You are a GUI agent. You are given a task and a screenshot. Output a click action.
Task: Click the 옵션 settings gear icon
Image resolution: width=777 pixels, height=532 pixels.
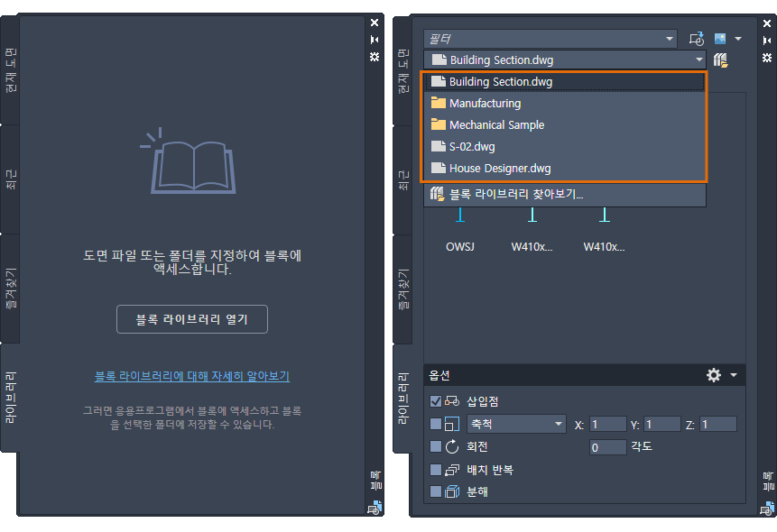pos(714,375)
